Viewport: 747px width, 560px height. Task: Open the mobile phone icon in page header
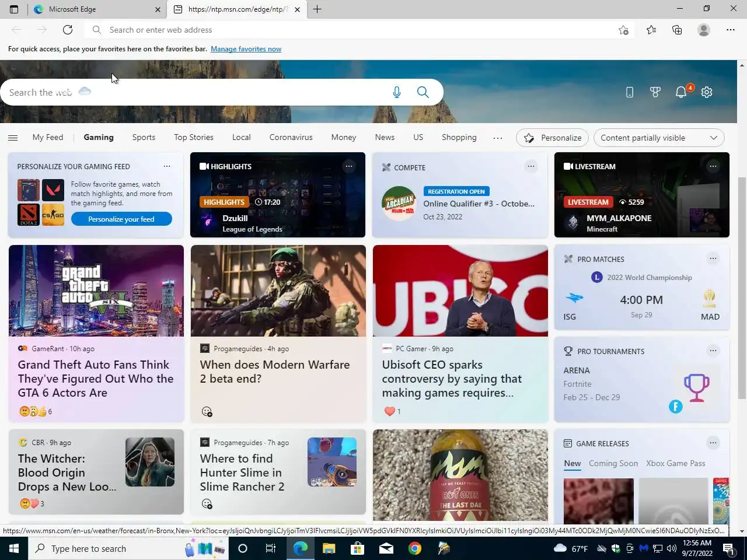tap(629, 92)
